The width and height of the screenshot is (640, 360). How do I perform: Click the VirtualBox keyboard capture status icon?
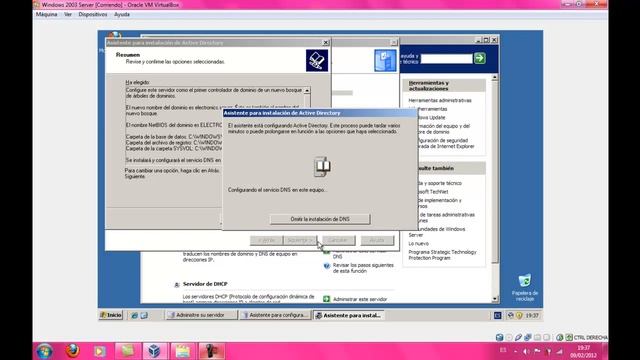pos(569,337)
